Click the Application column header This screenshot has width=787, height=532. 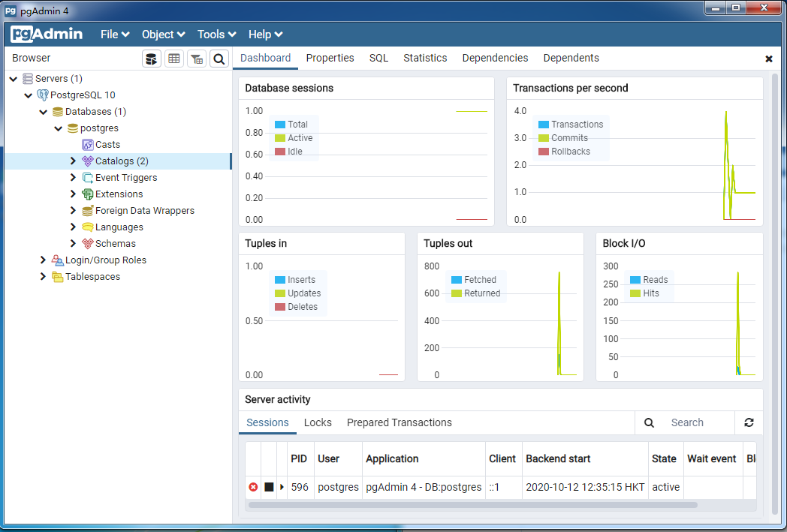pyautogui.click(x=424, y=458)
